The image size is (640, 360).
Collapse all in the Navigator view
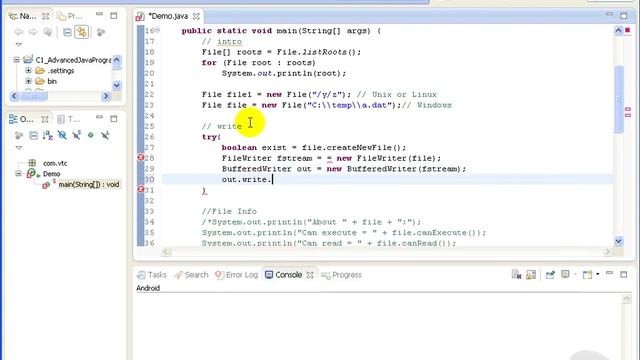coord(67,32)
